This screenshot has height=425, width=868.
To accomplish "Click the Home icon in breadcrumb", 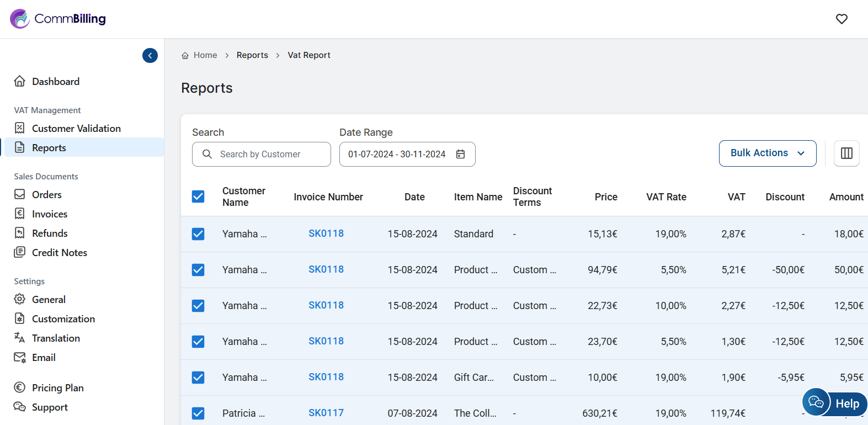I will (x=185, y=56).
